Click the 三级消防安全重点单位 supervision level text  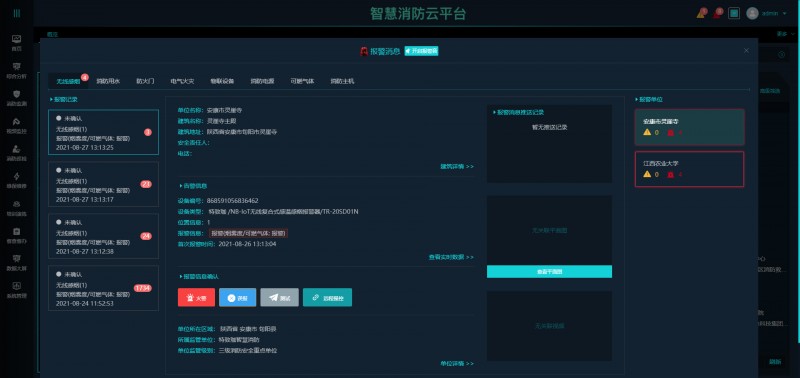pos(248,350)
